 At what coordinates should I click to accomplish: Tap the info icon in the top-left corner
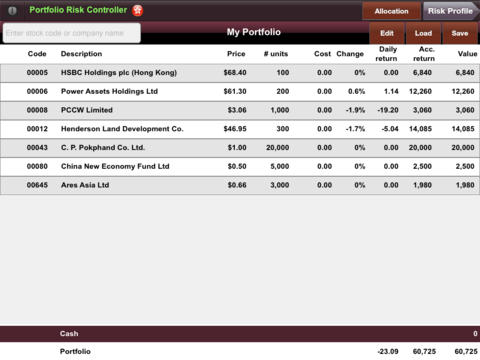[x=12, y=11]
